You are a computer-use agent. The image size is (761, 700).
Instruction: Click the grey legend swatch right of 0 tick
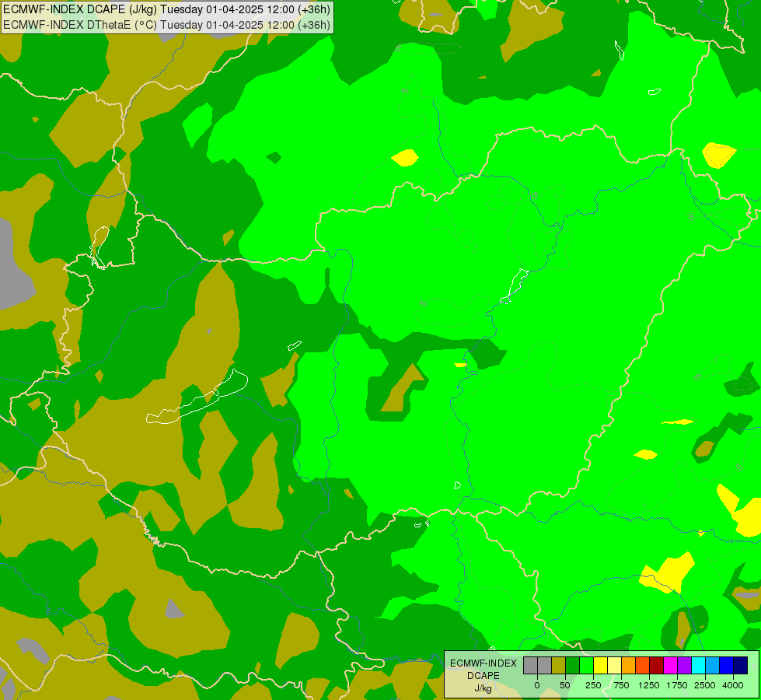click(545, 666)
